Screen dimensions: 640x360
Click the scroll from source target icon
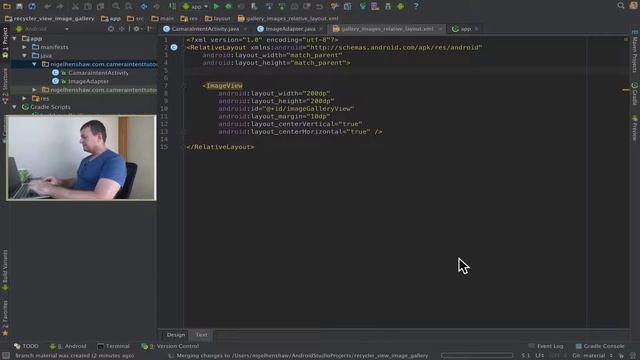pyautogui.click(x=111, y=29)
